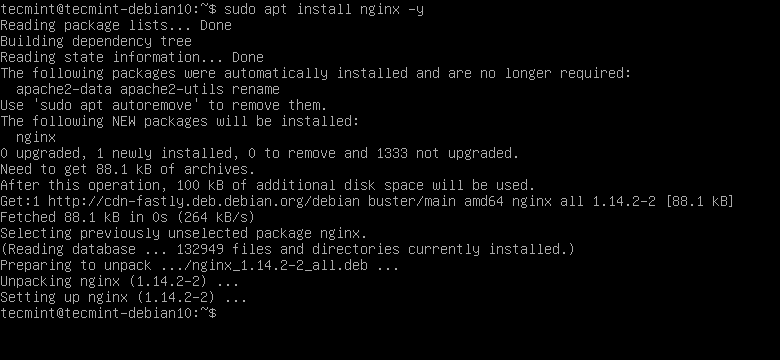Click the '100 kB of additional disk space' text
Screen dimensions: 780x360
point(300,185)
